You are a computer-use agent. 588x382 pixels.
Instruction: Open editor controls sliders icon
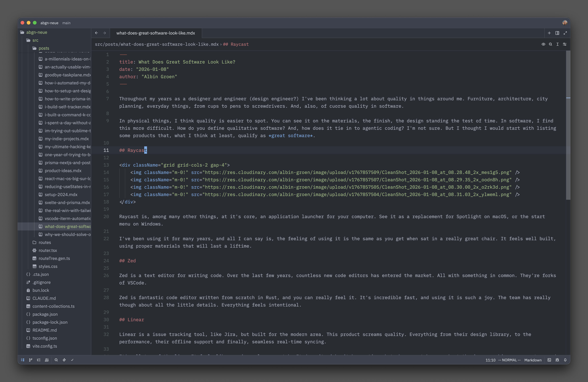coord(564,44)
